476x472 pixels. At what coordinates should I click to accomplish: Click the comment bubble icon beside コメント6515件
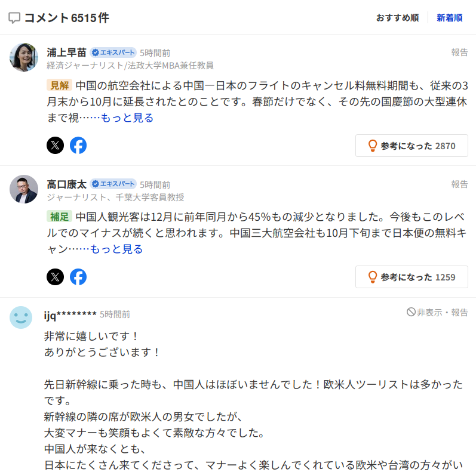[x=15, y=18]
